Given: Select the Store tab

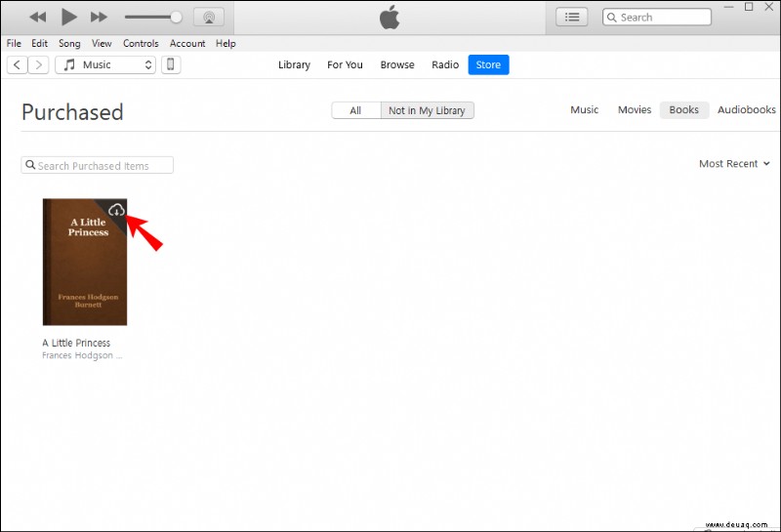Looking at the screenshot, I should (x=488, y=64).
